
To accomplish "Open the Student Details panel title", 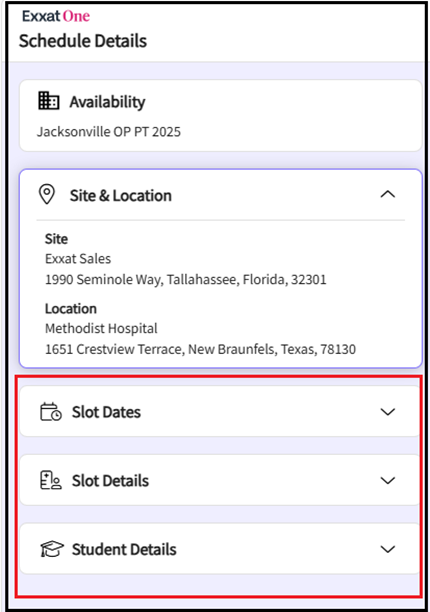I will pos(124,550).
